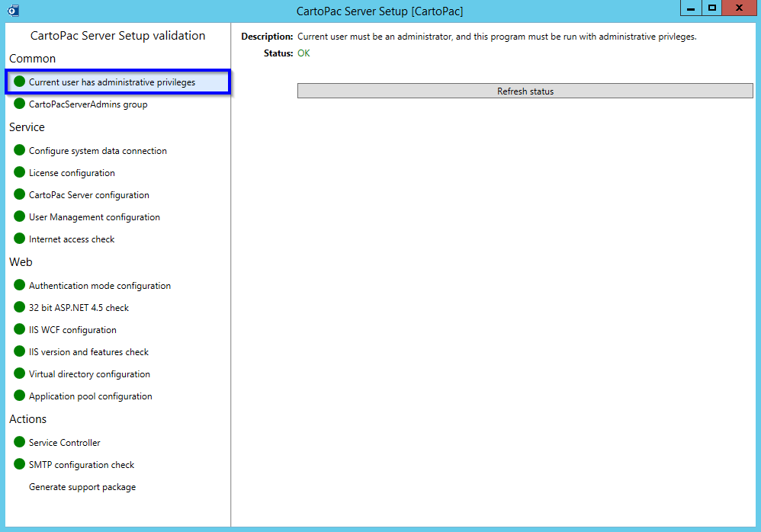The width and height of the screenshot is (761, 532).
Task: Click green dot beside Internet access check
Action: coord(19,238)
